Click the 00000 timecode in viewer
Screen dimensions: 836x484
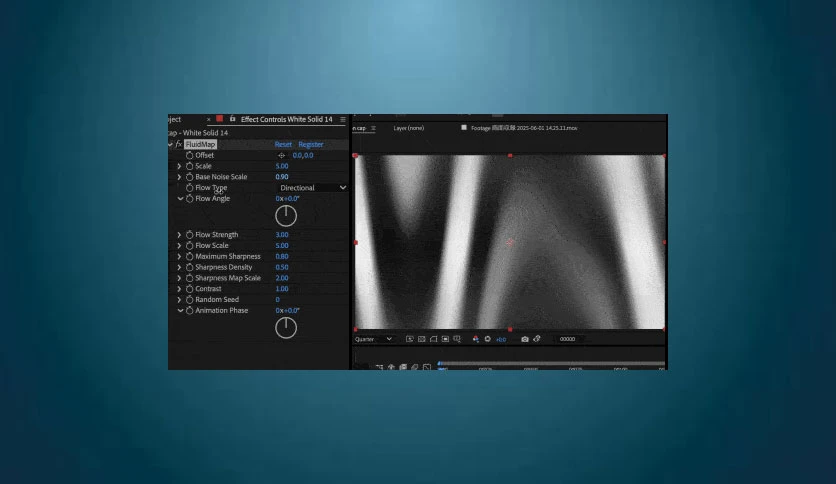click(x=568, y=339)
